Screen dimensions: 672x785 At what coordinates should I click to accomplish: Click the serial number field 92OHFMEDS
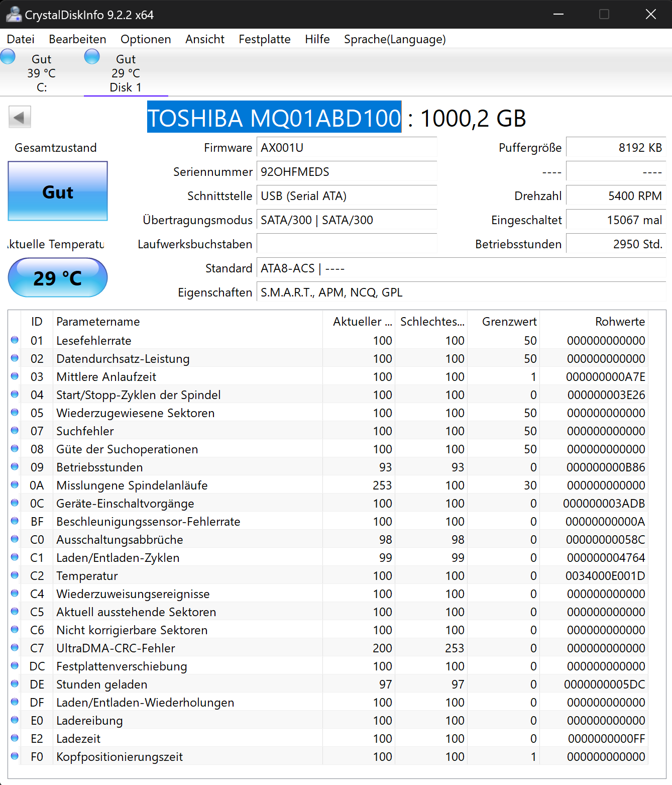347,172
